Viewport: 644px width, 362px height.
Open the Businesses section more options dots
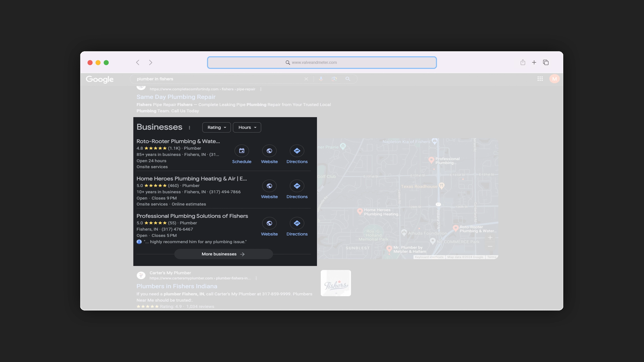click(189, 128)
